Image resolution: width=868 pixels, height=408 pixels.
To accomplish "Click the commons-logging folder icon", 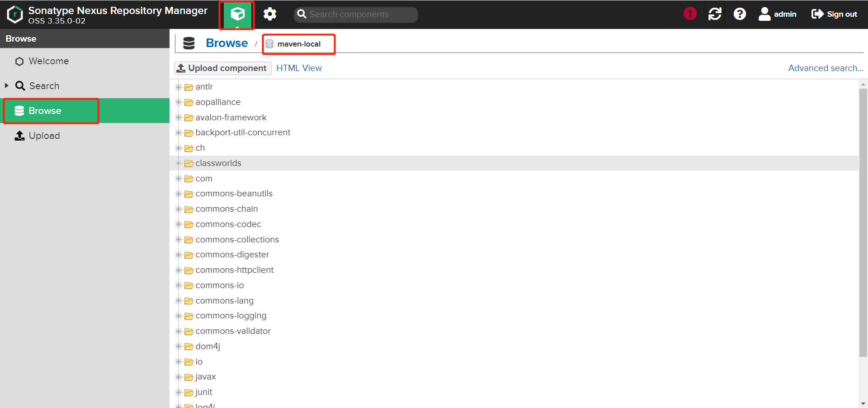I will pyautogui.click(x=189, y=316).
